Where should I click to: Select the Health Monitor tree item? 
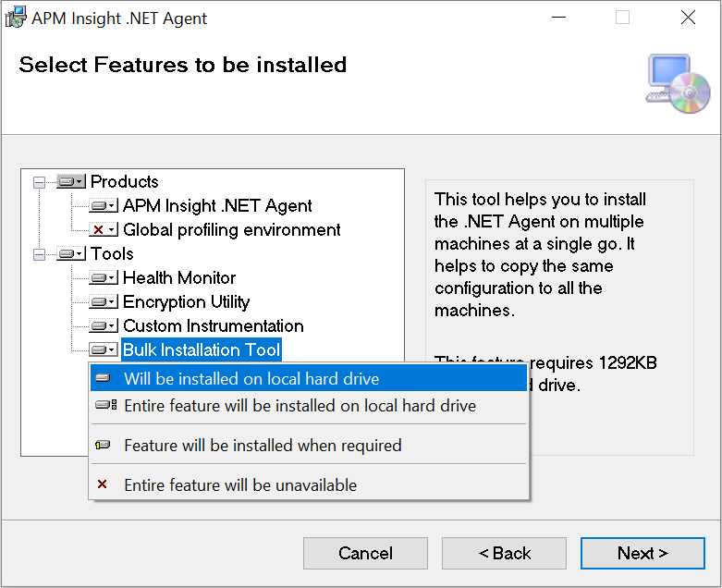click(x=179, y=278)
